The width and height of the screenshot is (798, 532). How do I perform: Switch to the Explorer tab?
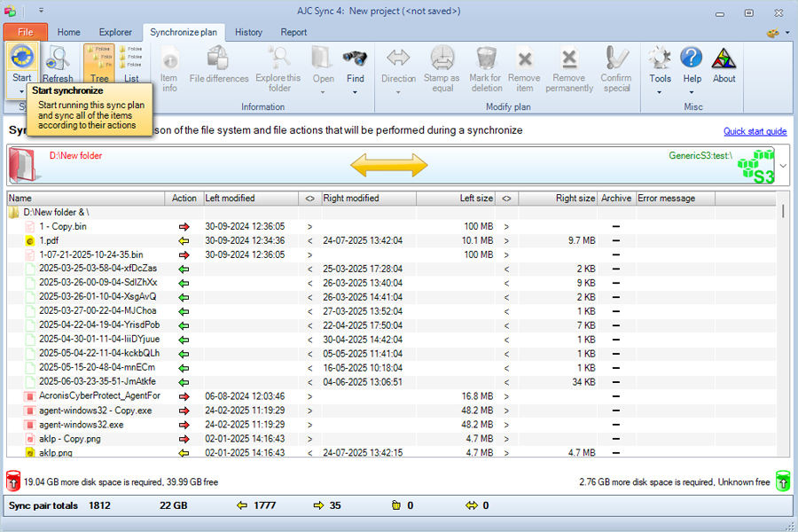[115, 32]
